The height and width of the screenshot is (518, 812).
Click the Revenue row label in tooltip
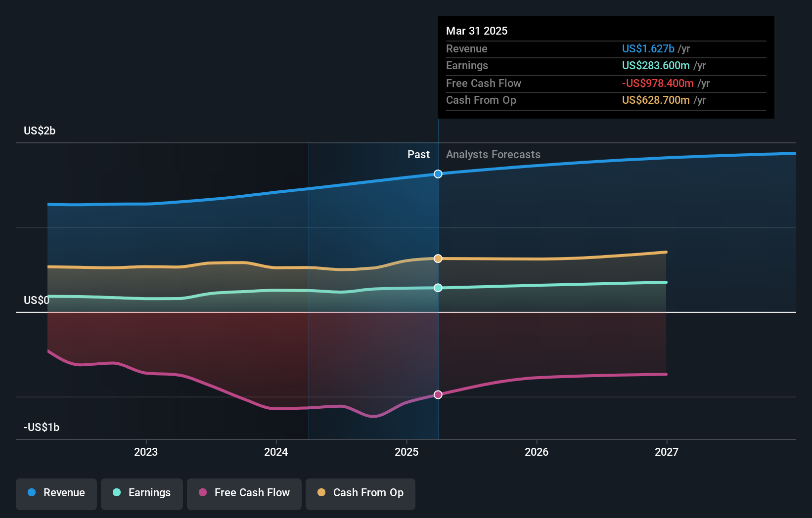(466, 48)
